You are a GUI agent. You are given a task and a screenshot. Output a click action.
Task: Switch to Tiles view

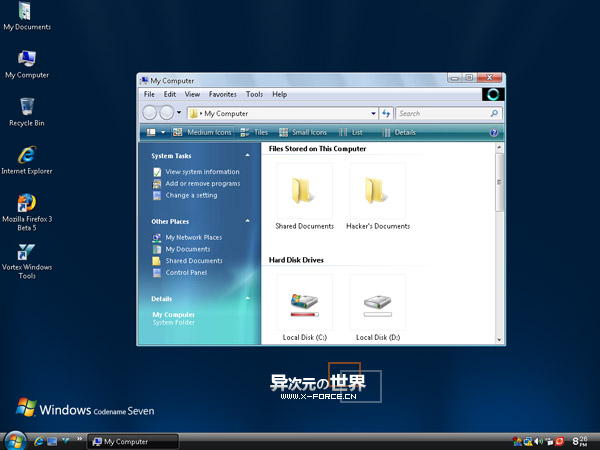point(254,132)
